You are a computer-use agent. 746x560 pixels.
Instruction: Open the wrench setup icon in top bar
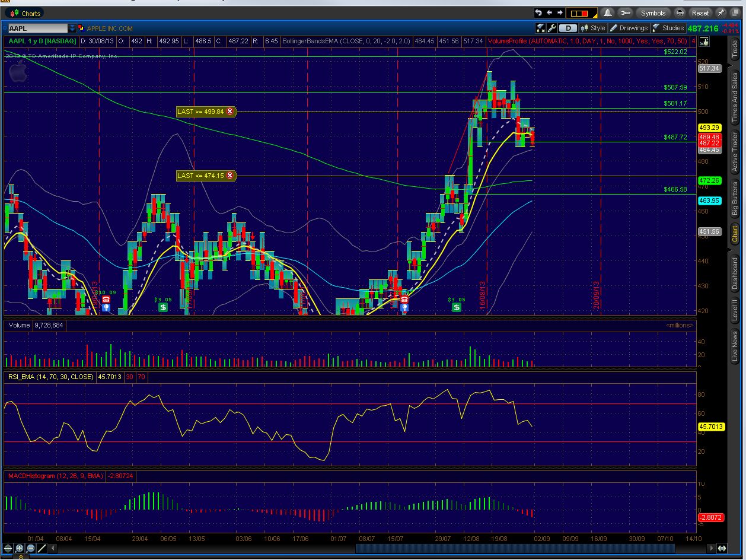coord(625,13)
